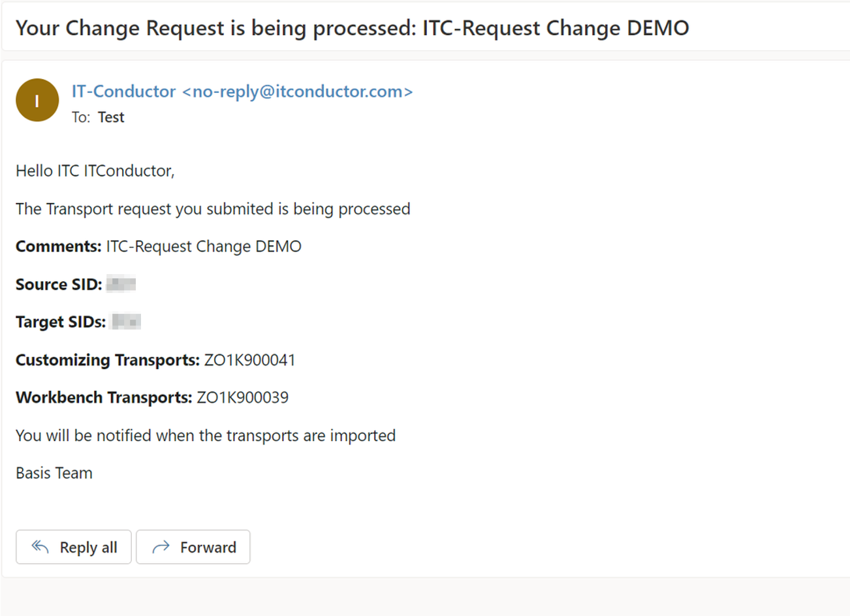Image resolution: width=850 pixels, height=616 pixels.
Task: Select the Workbench Transport number ZO1K900039
Action: point(241,397)
